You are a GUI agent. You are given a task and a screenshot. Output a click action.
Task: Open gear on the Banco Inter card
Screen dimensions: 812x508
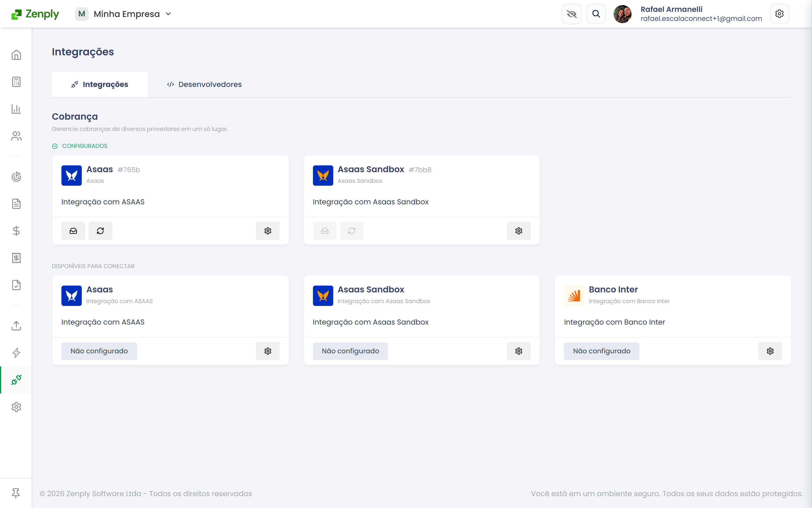coord(770,351)
